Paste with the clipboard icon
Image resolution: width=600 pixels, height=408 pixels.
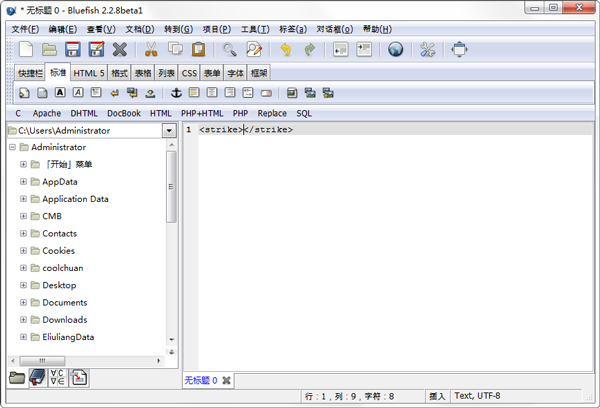pos(198,49)
